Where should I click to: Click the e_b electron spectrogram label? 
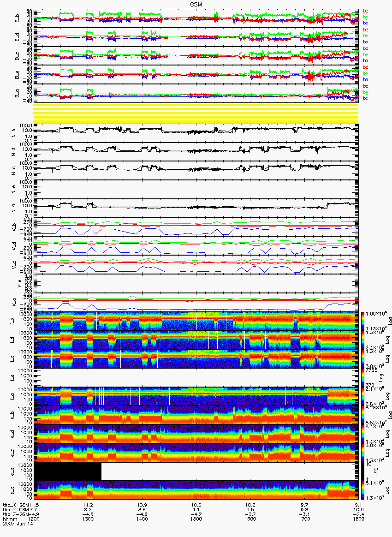(12, 415)
